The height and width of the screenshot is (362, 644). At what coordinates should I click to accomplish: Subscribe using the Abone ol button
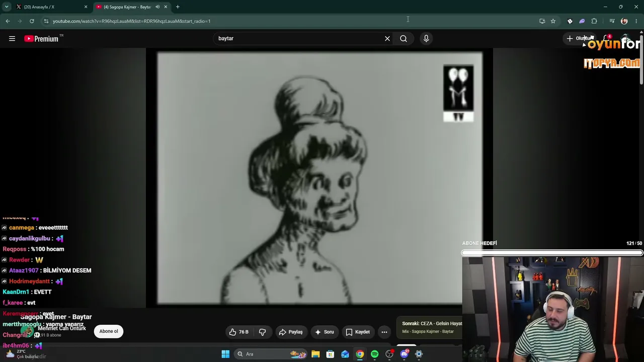click(109, 331)
